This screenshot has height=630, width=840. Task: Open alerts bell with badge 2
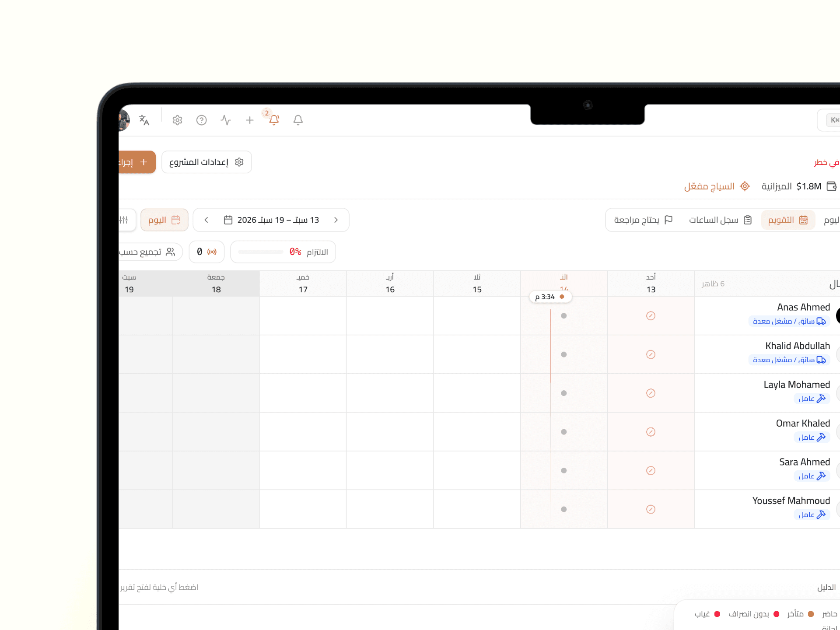pyautogui.click(x=274, y=119)
